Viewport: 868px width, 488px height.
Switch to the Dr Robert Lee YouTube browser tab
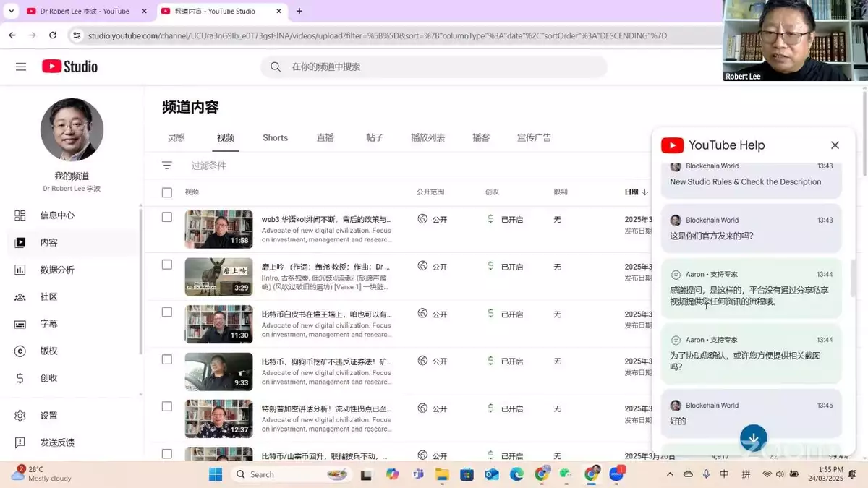[85, 11]
